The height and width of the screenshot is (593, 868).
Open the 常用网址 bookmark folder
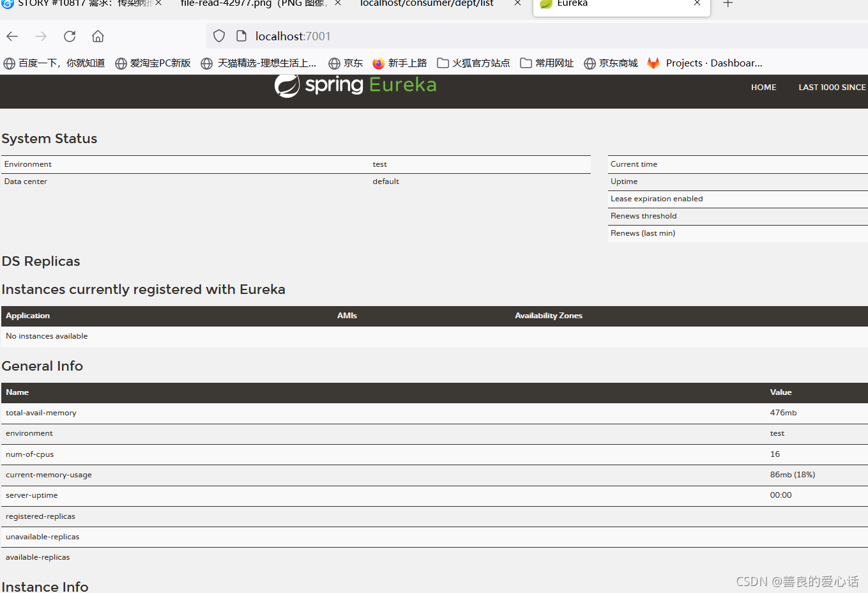[x=547, y=63]
